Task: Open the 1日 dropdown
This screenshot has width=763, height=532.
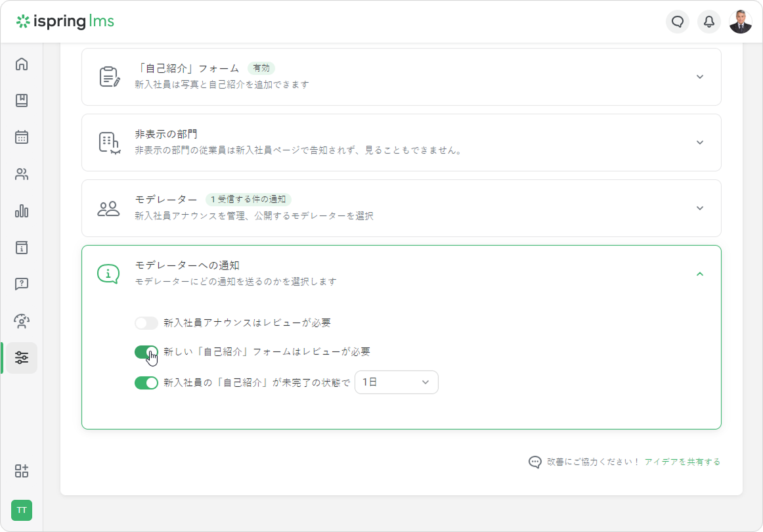Action: [396, 382]
